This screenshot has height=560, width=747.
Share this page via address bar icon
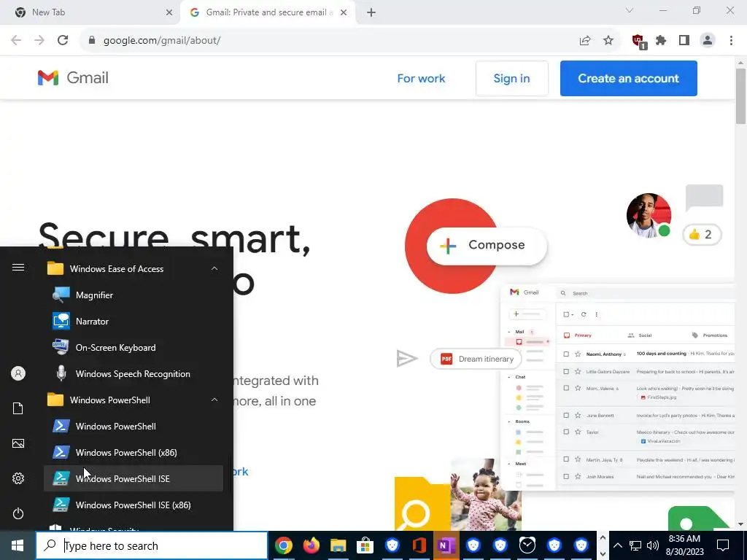coord(585,41)
